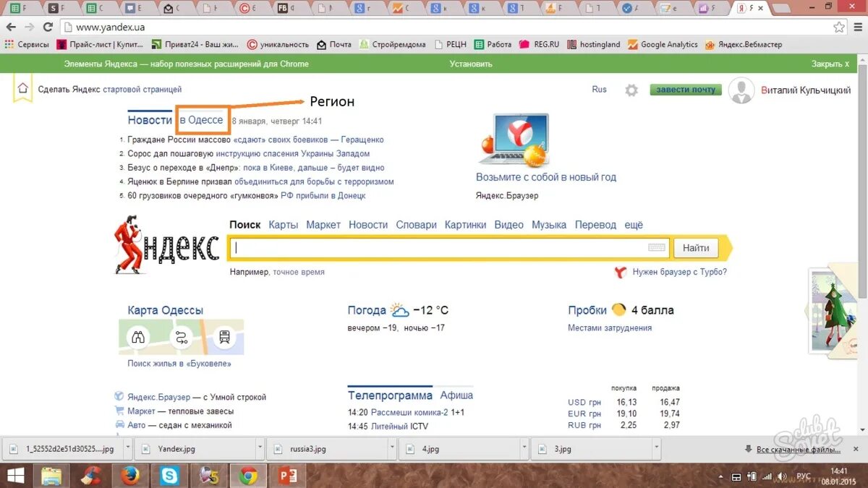This screenshot has height=488, width=868.
Task: Select the Карты tab
Action: point(284,225)
